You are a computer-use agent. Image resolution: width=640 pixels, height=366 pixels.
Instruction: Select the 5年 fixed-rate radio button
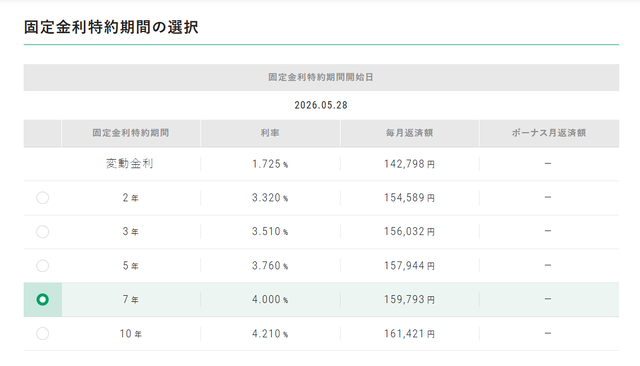pos(42,266)
